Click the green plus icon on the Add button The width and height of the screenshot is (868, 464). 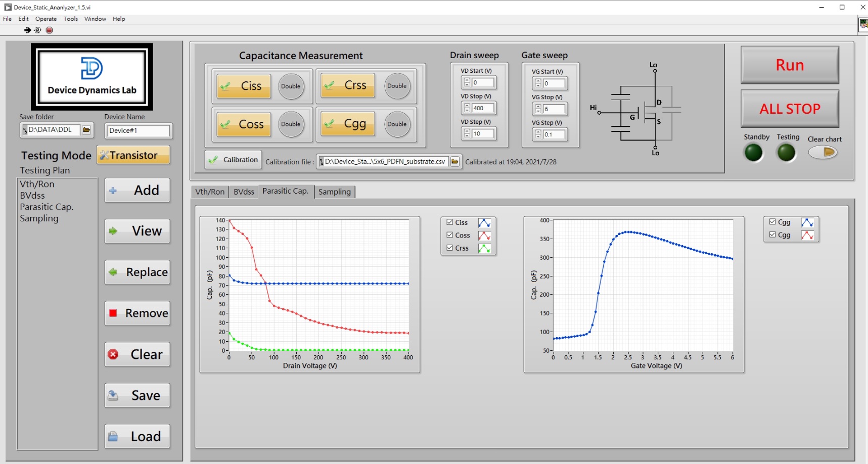(112, 190)
